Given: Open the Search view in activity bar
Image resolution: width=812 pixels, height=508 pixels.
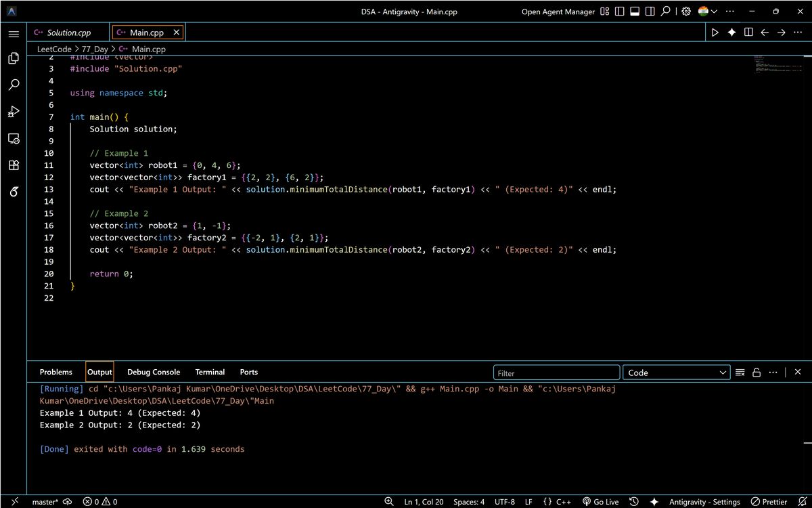Looking at the screenshot, I should tap(14, 85).
